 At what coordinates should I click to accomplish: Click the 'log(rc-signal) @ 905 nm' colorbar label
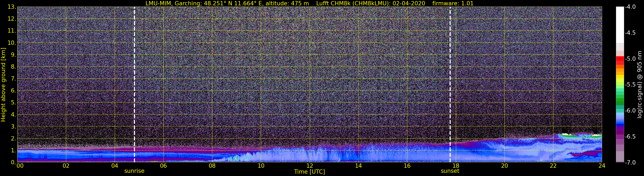[x=640, y=85]
